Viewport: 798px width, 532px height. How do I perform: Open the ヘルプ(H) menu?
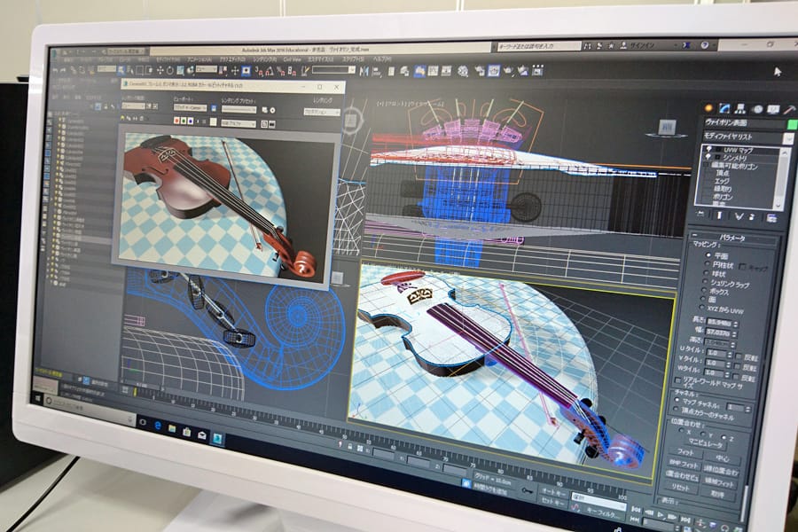point(381,59)
